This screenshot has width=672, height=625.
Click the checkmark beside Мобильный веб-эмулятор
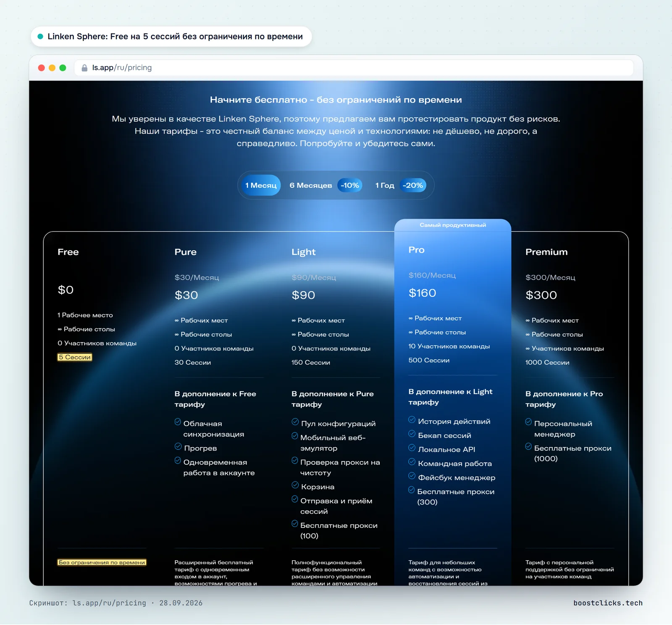coord(295,436)
